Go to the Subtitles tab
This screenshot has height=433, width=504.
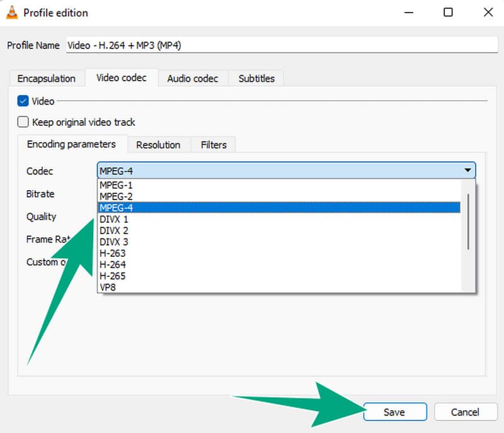pyautogui.click(x=256, y=79)
